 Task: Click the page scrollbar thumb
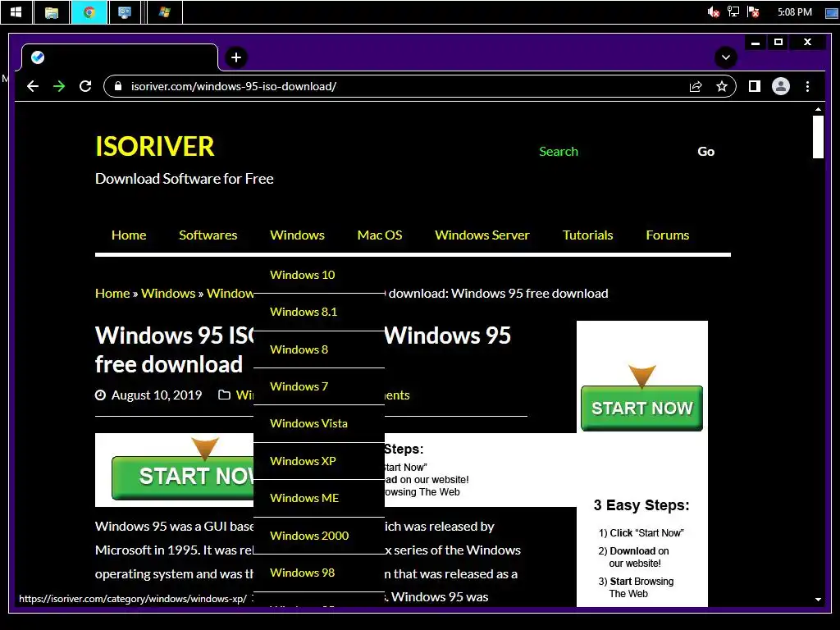[818, 137]
